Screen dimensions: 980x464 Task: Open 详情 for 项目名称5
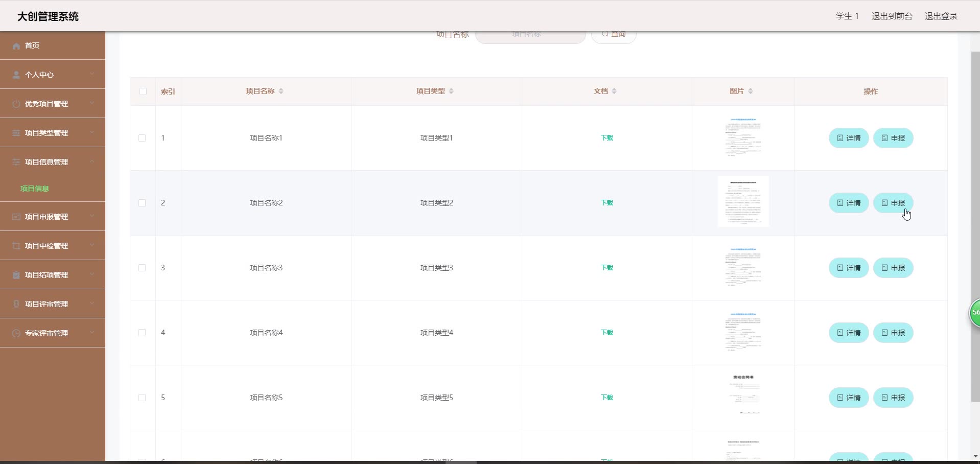pos(849,398)
